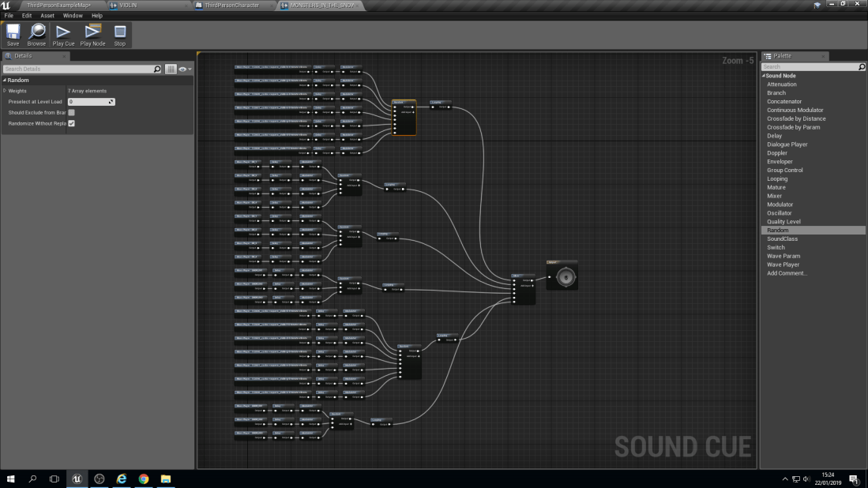This screenshot has height=488, width=868.
Task: Enable Should Exclude from Branch Culling
Action: point(72,113)
